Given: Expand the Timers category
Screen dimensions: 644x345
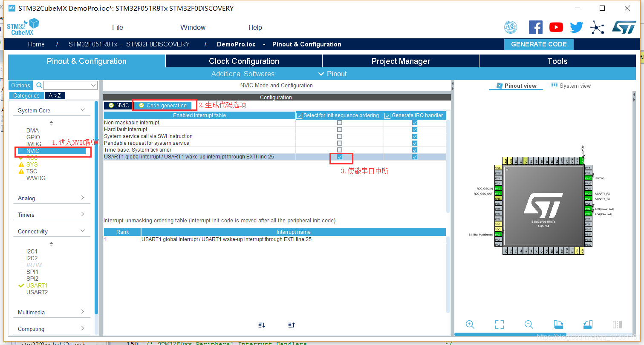Looking at the screenshot, I should 83,214.
